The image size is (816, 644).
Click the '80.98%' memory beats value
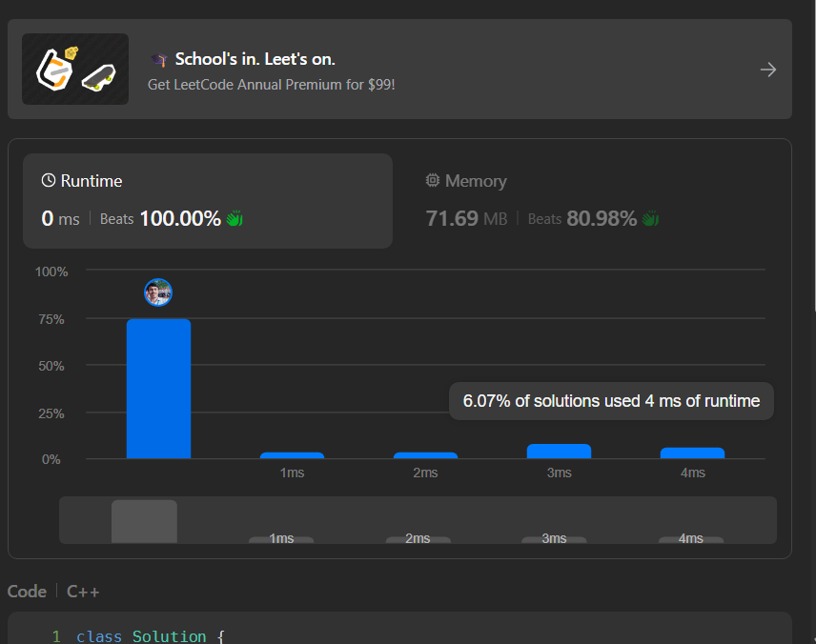coord(602,218)
